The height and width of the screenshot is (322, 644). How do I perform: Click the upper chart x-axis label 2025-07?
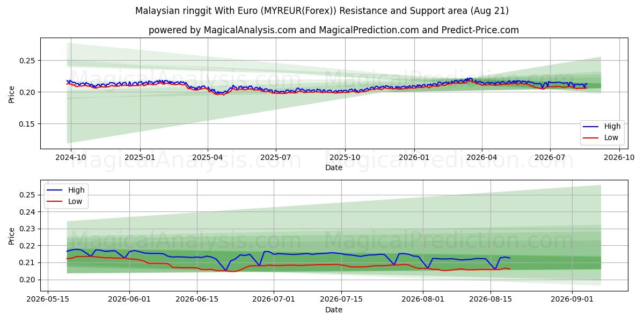[276, 157]
